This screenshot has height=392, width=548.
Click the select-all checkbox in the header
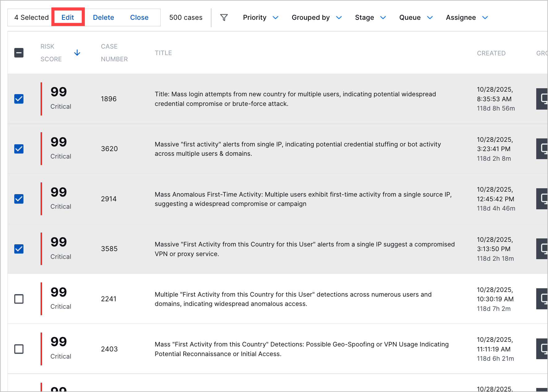pyautogui.click(x=19, y=53)
